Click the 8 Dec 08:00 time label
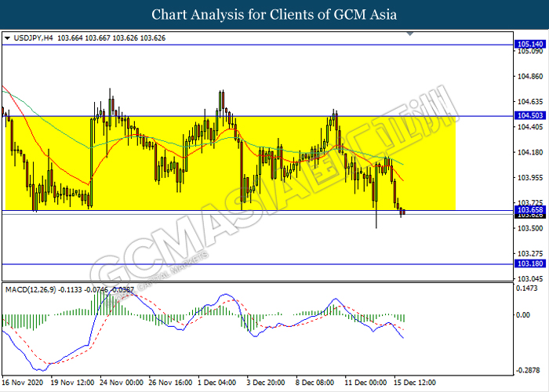 click(x=314, y=383)
